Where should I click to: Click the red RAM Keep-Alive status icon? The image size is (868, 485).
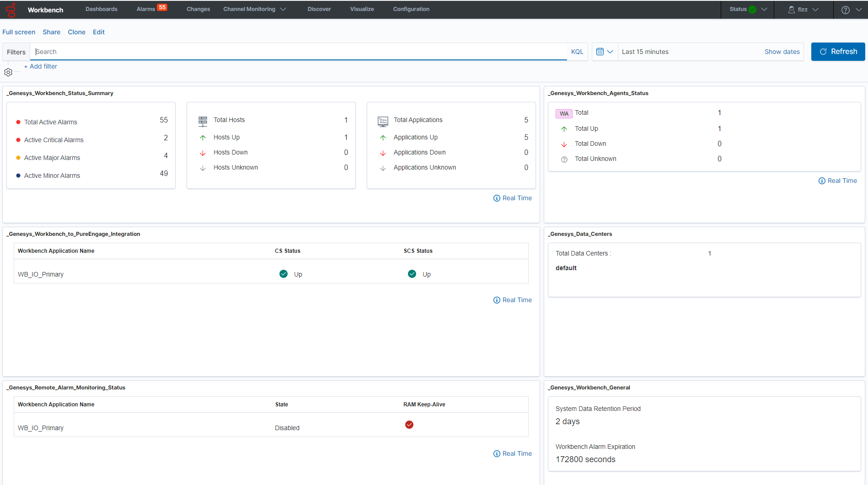click(409, 425)
